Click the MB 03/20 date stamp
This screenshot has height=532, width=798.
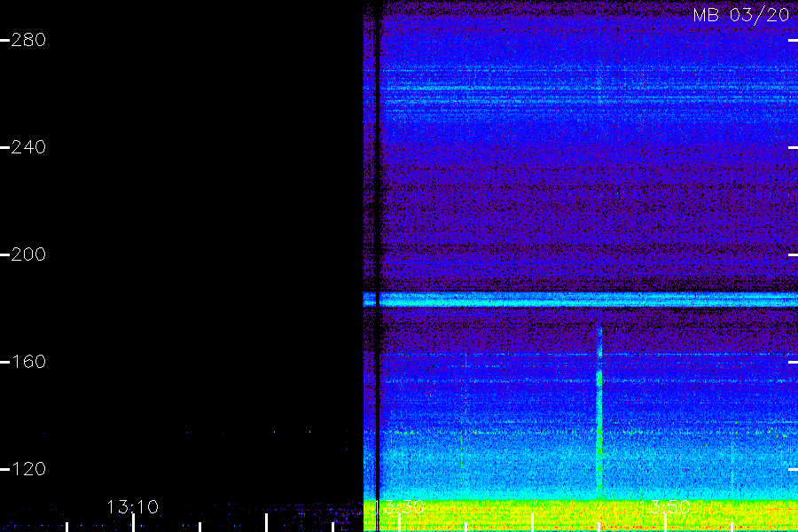(x=741, y=15)
